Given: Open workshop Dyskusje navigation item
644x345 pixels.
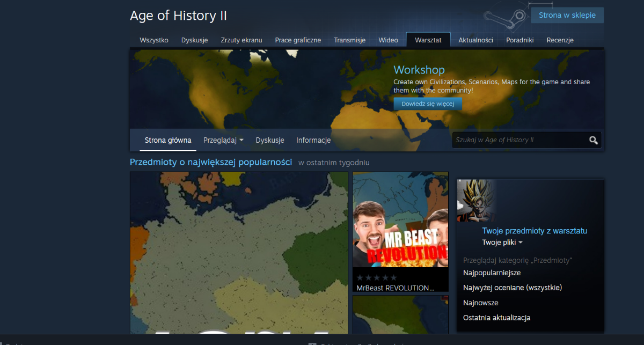Looking at the screenshot, I should coord(270,140).
